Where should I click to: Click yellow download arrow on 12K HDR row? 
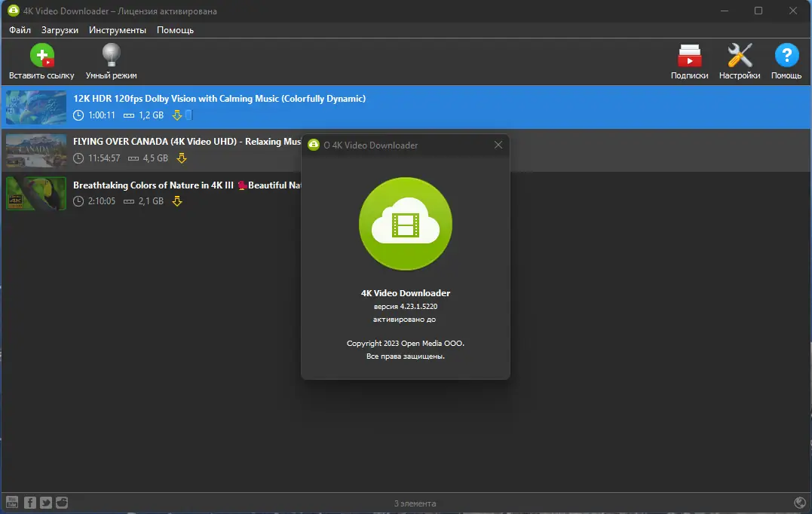(x=177, y=115)
